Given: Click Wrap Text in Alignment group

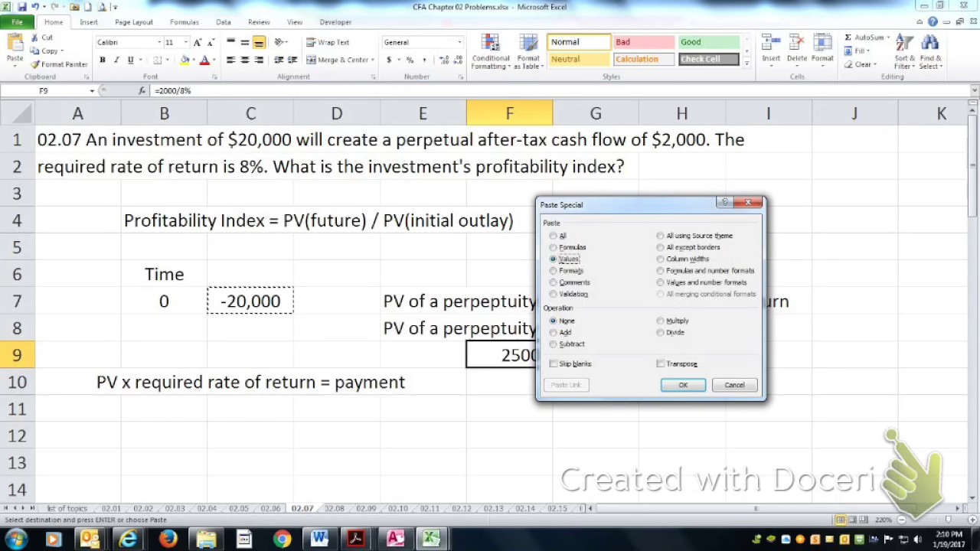Looking at the screenshot, I should 328,42.
